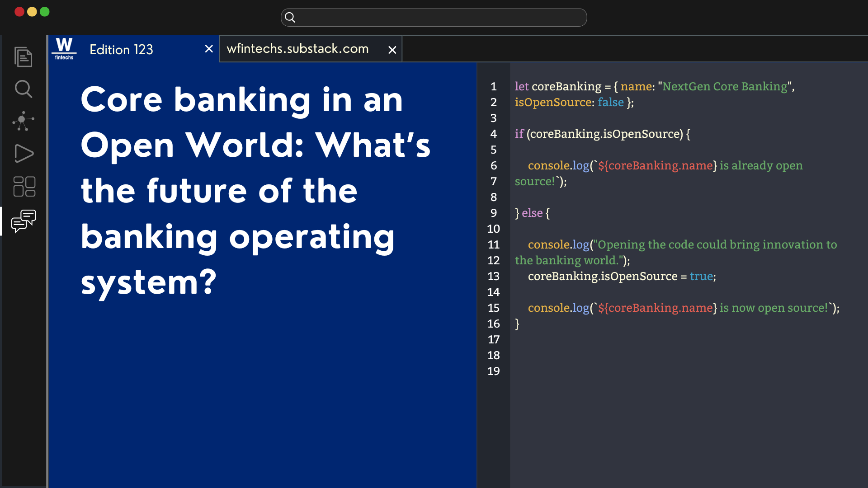Viewport: 868px width, 488px height.
Task: Click the if statement on line 4
Action: tap(518, 134)
